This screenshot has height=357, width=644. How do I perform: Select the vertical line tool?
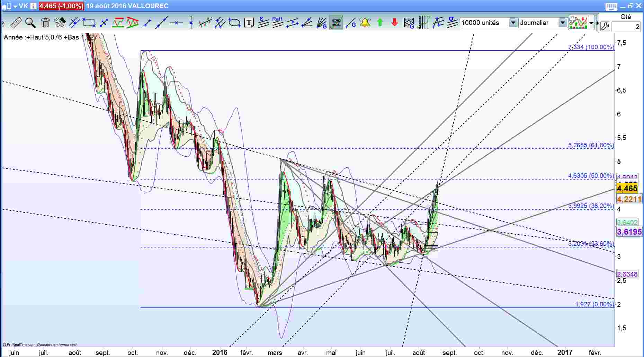191,23
